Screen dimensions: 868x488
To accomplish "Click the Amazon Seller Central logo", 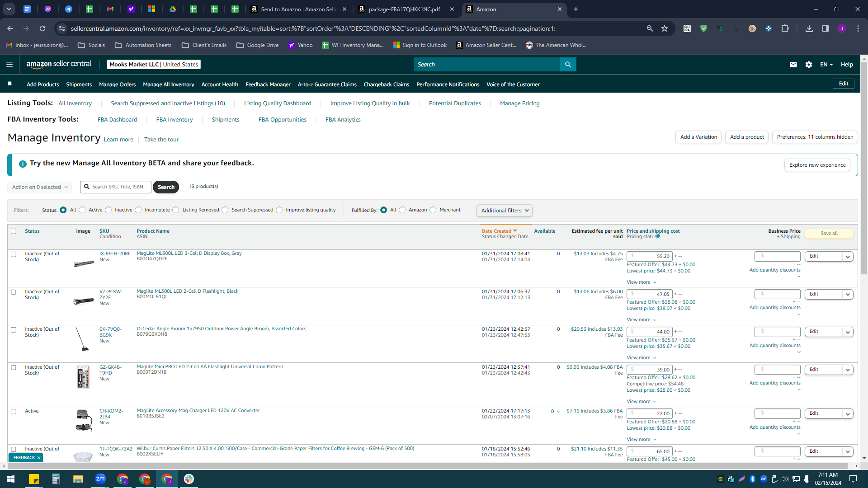I will point(59,64).
